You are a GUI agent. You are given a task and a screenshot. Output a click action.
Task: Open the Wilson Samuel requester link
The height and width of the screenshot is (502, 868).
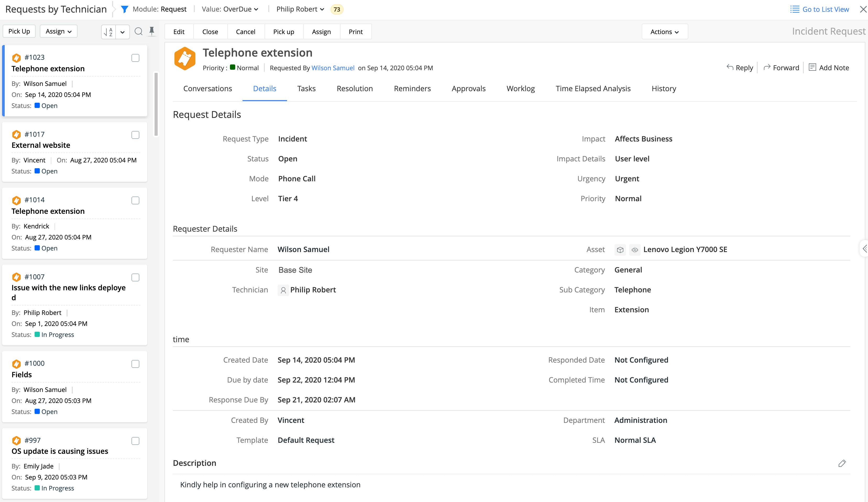333,68
